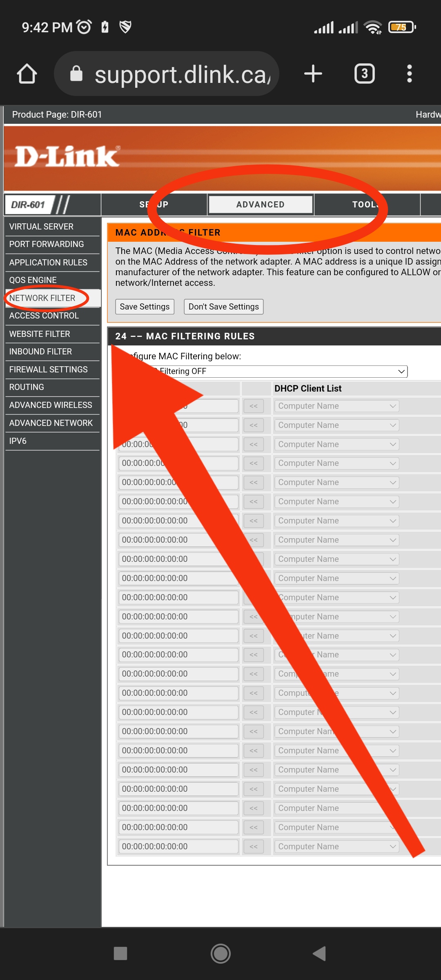Tap the lock icon in the address bar
This screenshot has height=980, width=441.
(76, 73)
